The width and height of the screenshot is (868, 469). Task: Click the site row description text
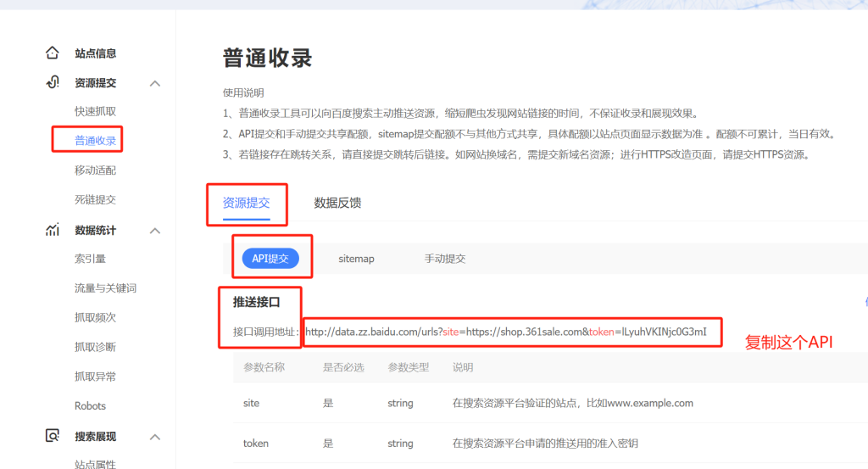(572, 403)
